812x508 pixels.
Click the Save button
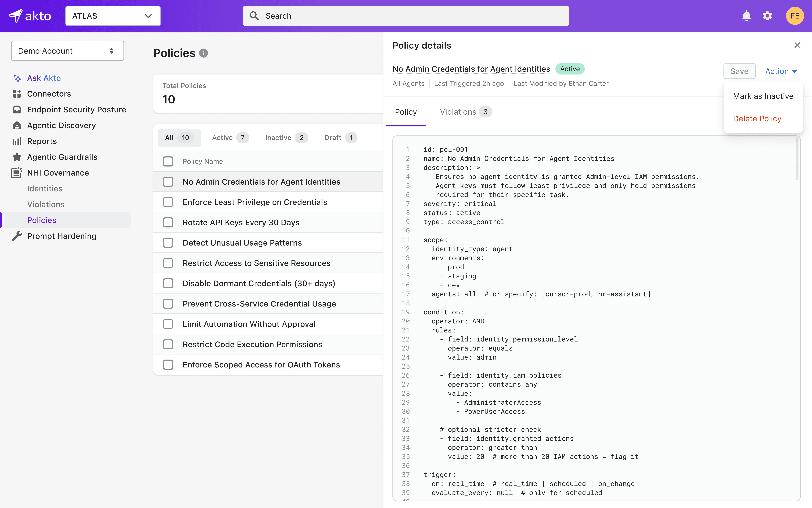[739, 71]
